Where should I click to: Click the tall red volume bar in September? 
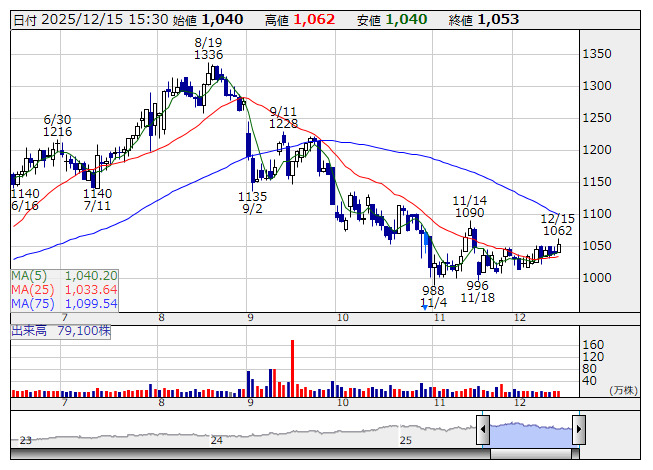(x=292, y=368)
